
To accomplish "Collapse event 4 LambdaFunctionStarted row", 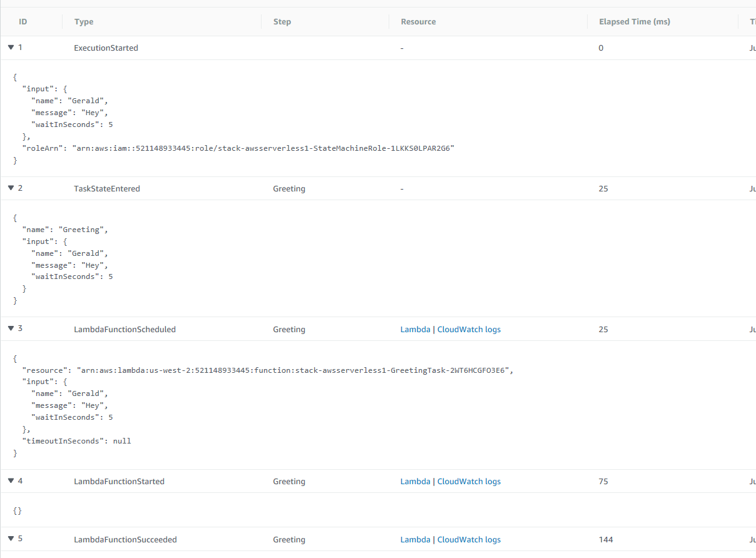I will 11,481.
